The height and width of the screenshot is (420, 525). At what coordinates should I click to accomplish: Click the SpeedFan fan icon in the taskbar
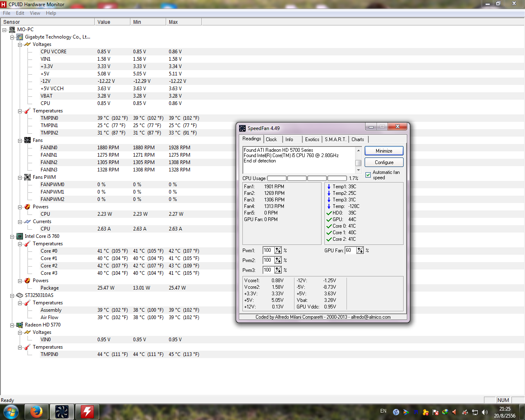[62, 411]
